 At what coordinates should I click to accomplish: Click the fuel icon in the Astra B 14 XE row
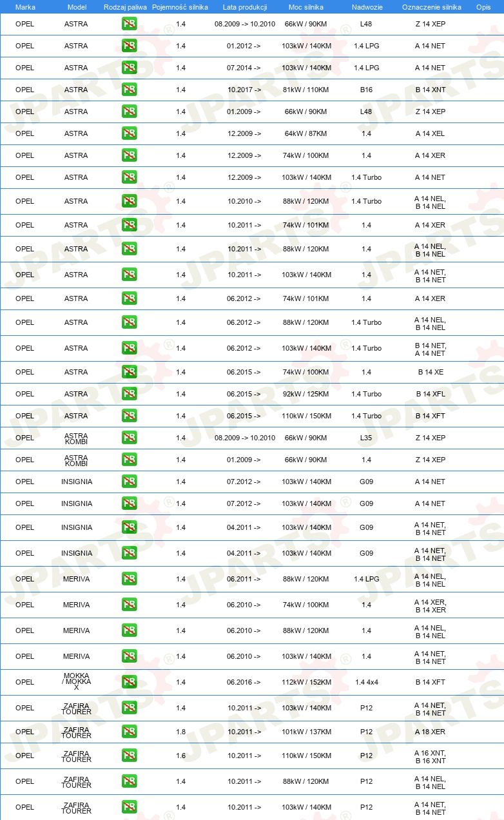[129, 372]
